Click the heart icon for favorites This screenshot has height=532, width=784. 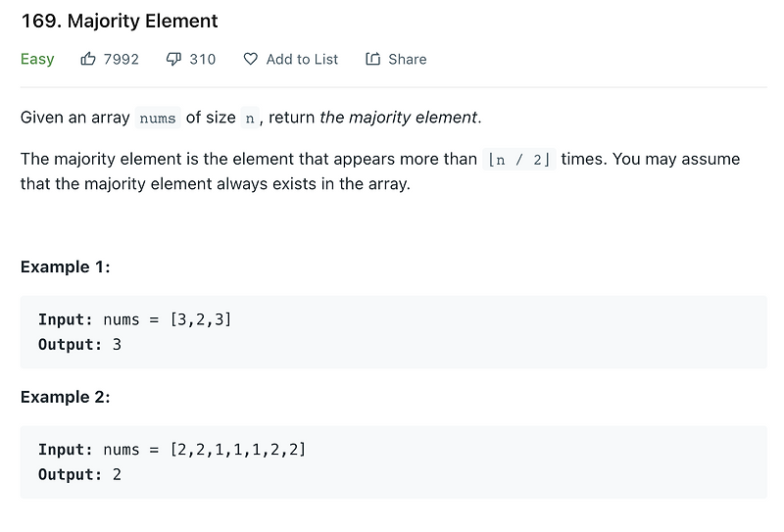[x=250, y=59]
